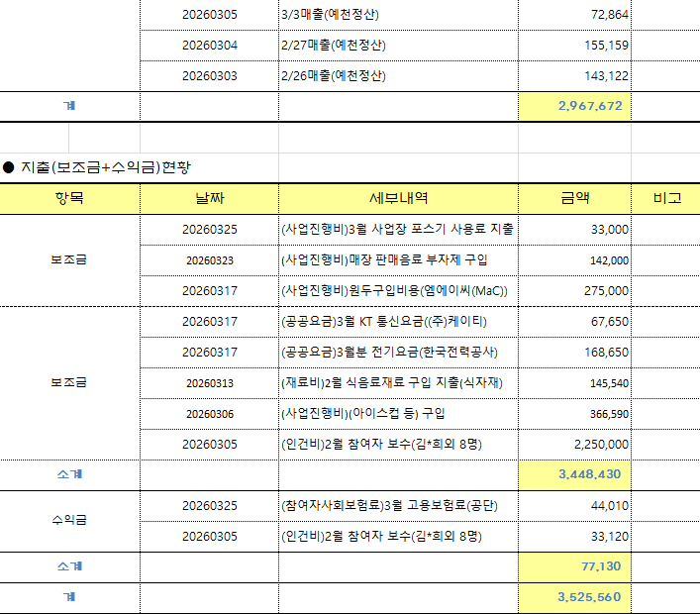This screenshot has height=614, width=700.
Task: Select the 날짜 column header
Action: (x=209, y=198)
